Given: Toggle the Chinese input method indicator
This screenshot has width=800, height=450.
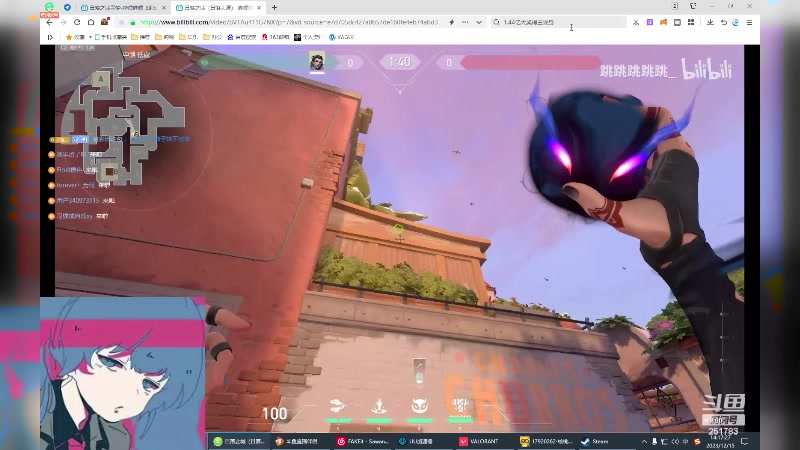Looking at the screenshot, I should (x=685, y=441).
